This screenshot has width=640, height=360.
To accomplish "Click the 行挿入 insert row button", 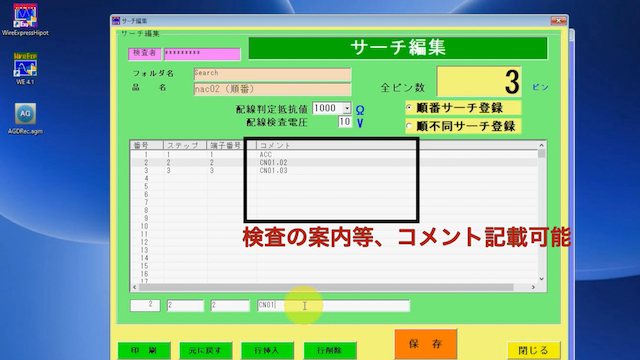I will (x=267, y=350).
